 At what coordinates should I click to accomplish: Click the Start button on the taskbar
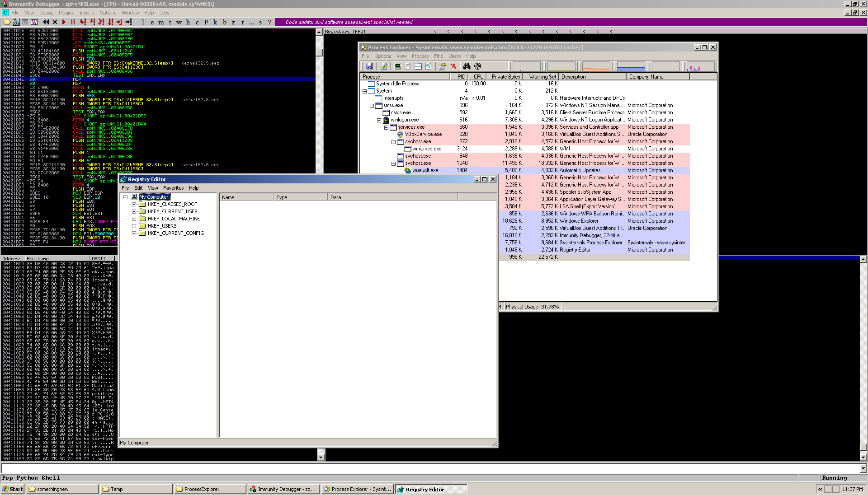coord(13,489)
